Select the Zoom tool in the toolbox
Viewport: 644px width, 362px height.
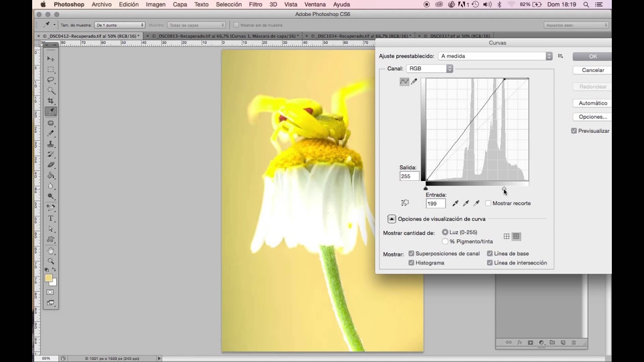click(x=51, y=261)
